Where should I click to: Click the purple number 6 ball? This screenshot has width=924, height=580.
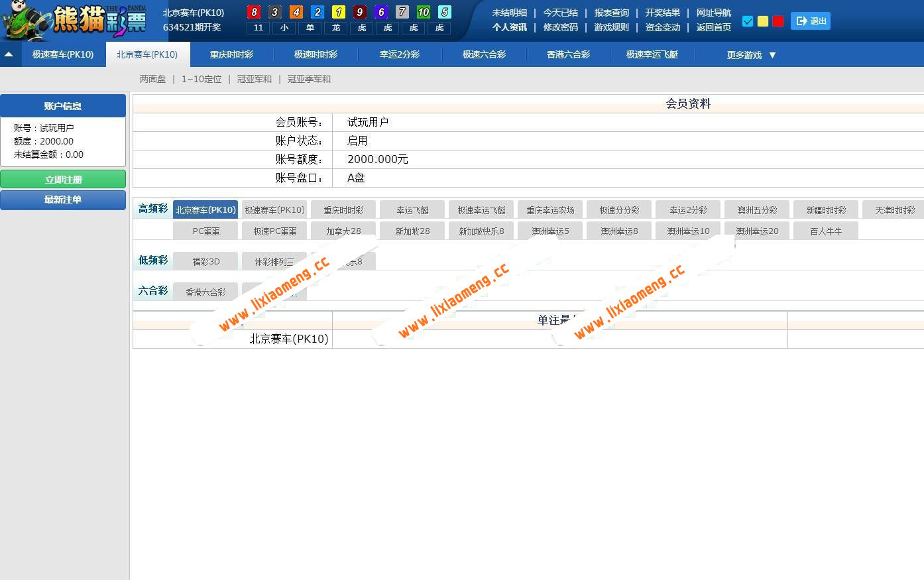coord(381,12)
